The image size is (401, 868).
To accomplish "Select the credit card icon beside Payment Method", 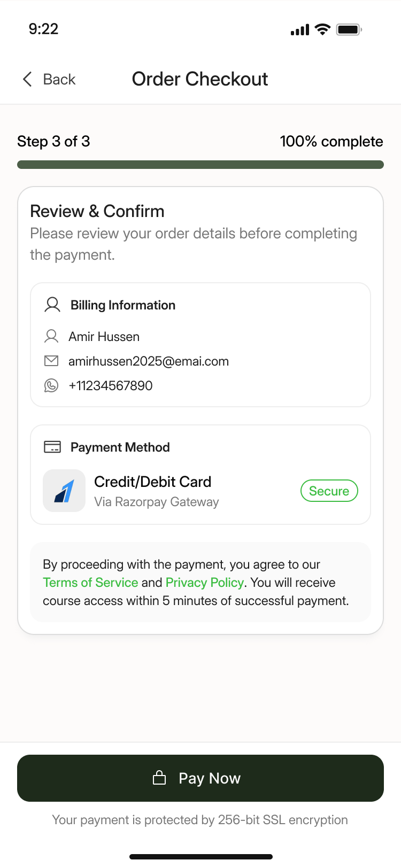I will (x=52, y=447).
